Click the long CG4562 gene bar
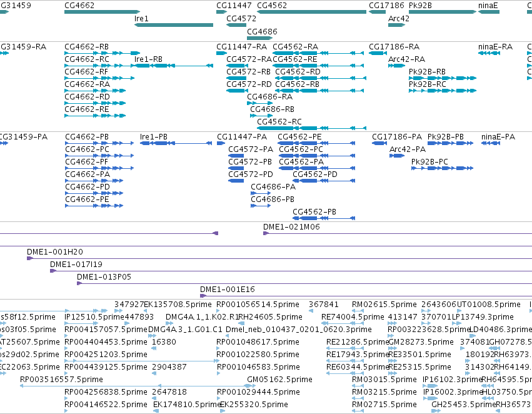Image resolution: width=532 pixels, height=414 pixels. (311, 12)
